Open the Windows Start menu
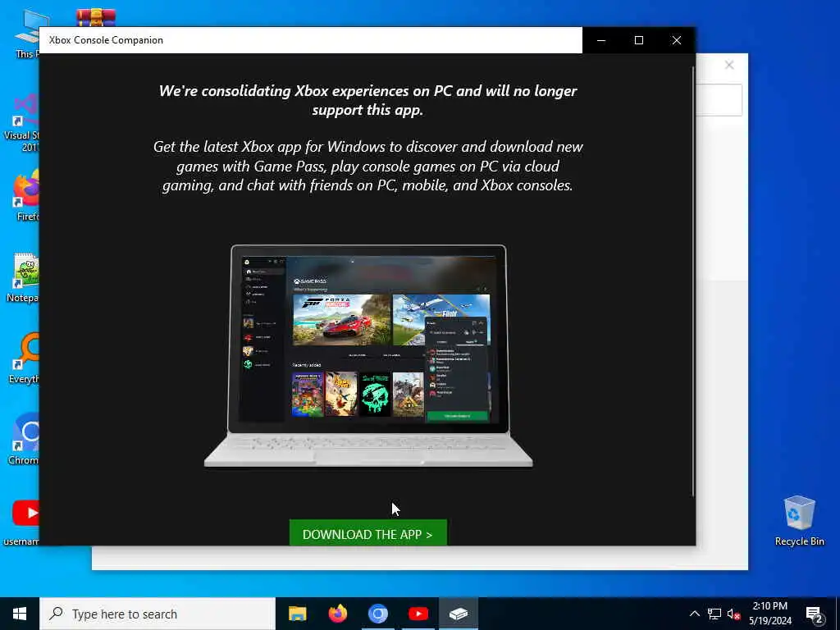The width and height of the screenshot is (840, 630). click(x=20, y=614)
